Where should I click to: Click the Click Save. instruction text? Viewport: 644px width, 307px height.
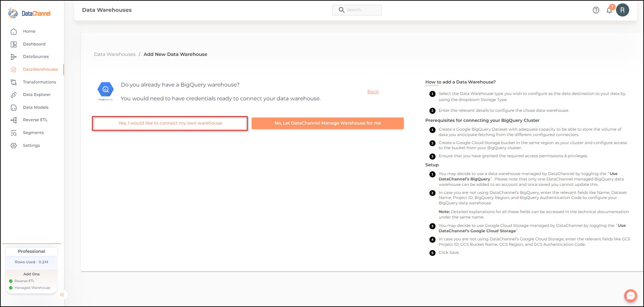(449, 252)
